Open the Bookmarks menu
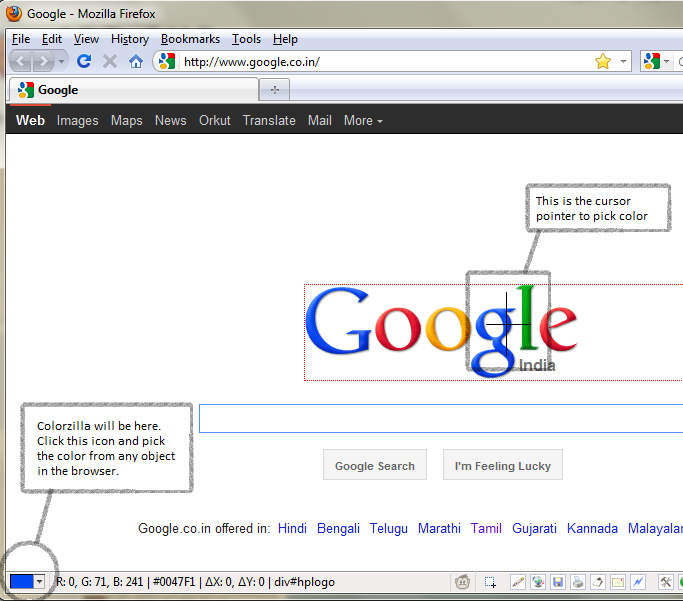Image resolution: width=683 pixels, height=601 pixels. coord(190,39)
